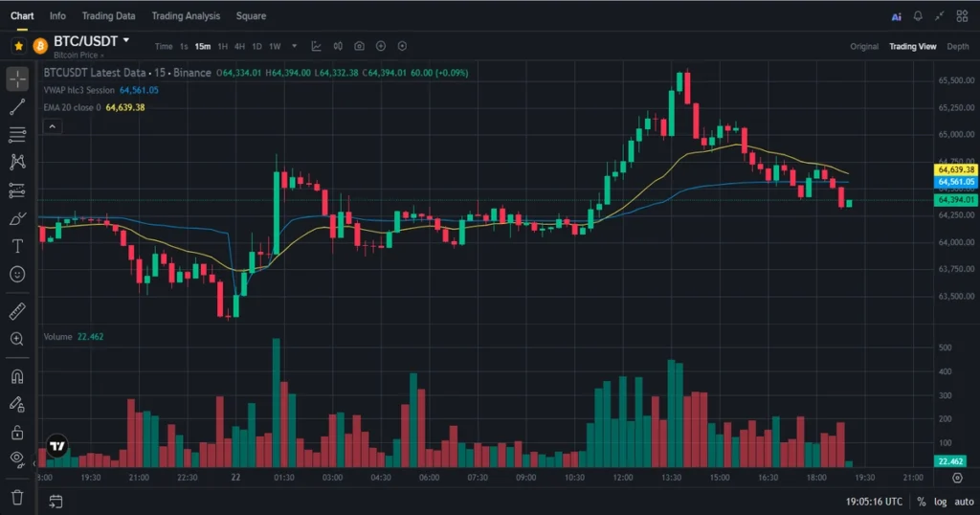980x515 pixels.
Task: Open the horizontal lines tool group
Action: click(17, 134)
